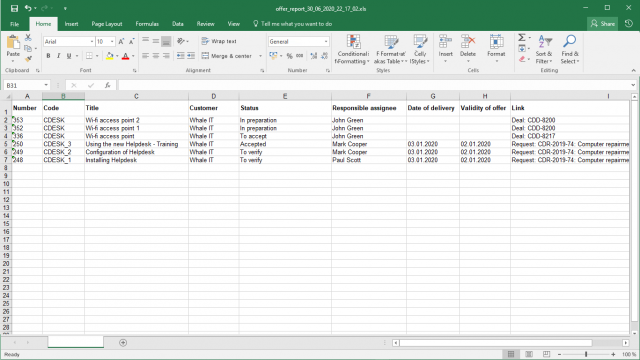
Task: Switch to Page Break Preview in status bar
Action: (547, 354)
